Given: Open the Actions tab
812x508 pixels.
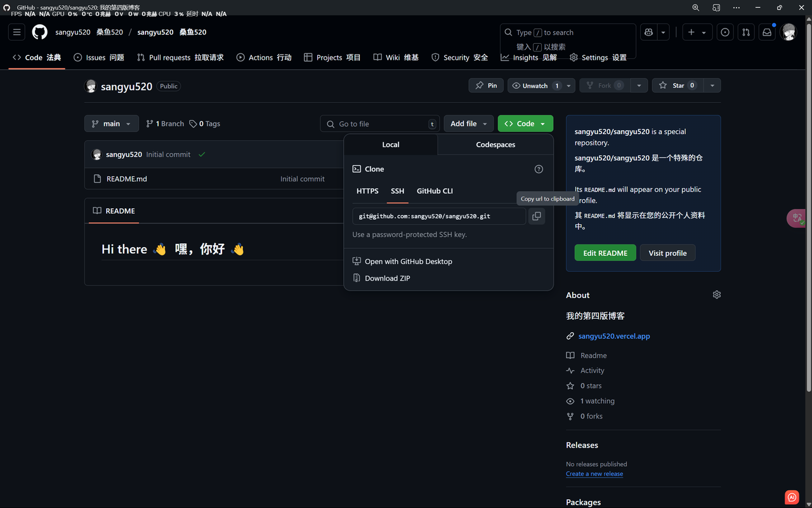Looking at the screenshot, I should (264, 57).
